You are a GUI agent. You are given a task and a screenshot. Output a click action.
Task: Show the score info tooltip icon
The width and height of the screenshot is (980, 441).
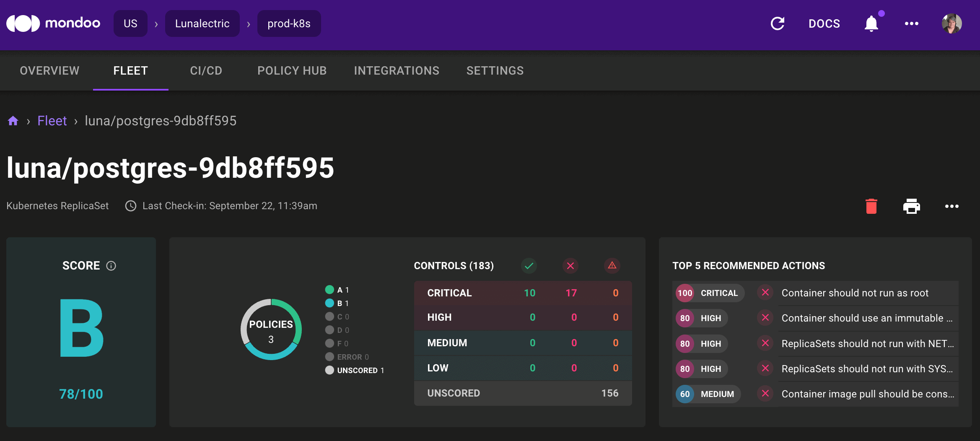pos(111,266)
